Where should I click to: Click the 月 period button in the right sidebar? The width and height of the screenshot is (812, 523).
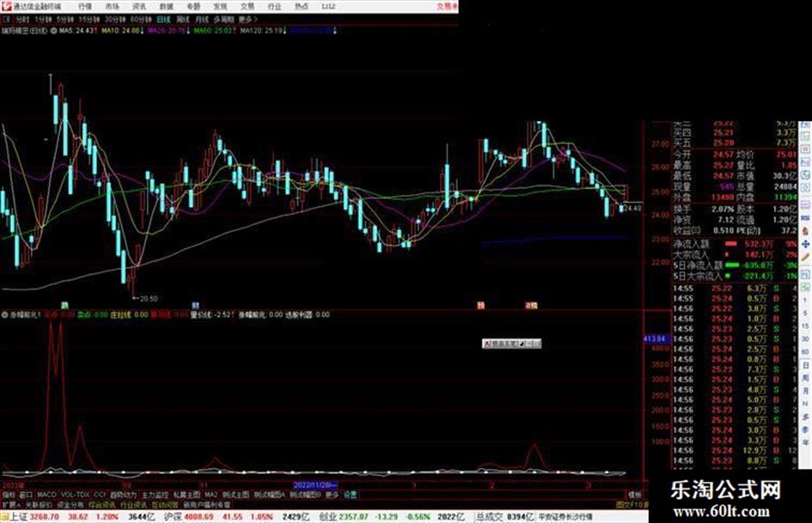(x=805, y=391)
